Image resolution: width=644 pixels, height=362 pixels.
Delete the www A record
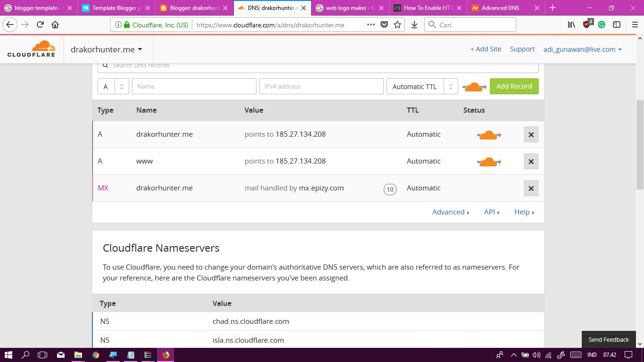click(531, 161)
